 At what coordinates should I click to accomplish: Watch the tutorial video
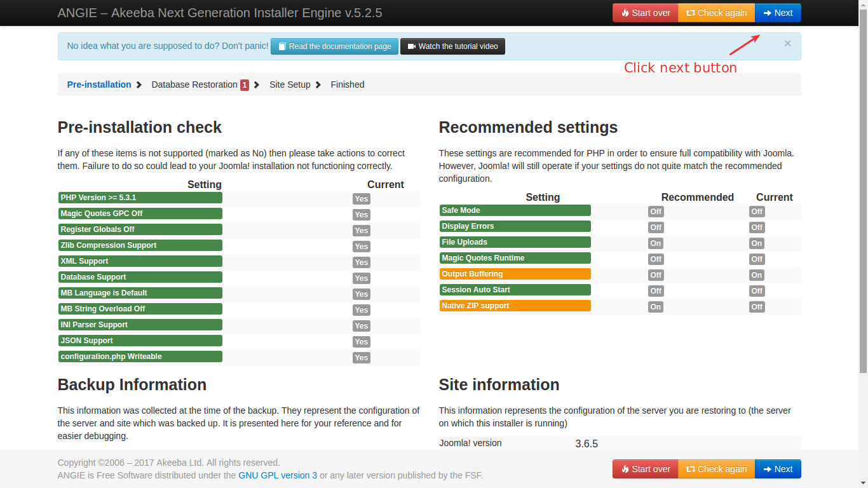(x=452, y=46)
